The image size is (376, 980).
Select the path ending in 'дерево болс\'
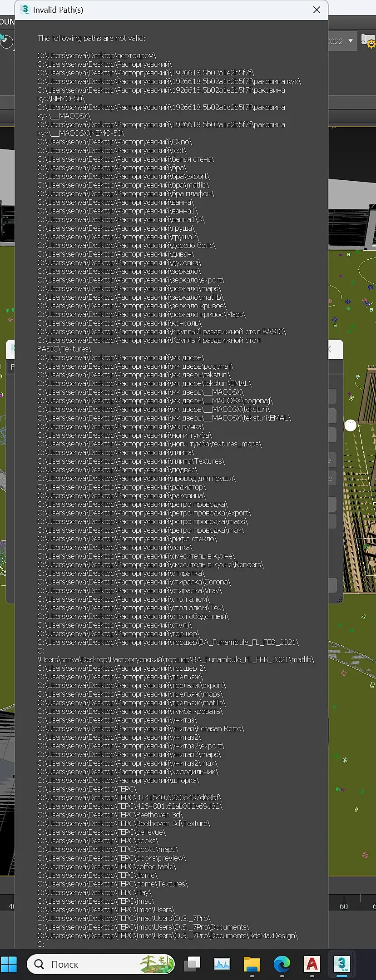tap(127, 245)
